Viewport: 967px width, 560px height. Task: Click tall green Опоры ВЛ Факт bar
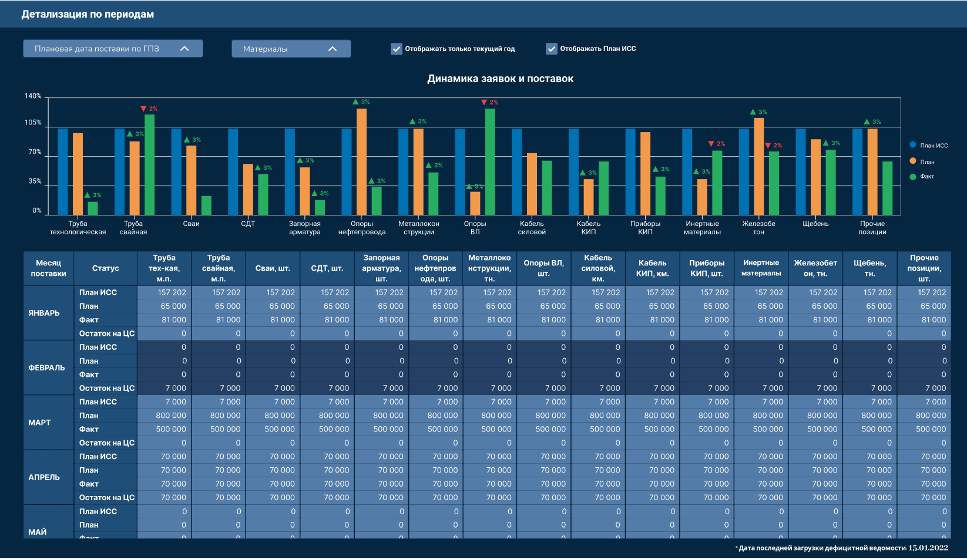[x=490, y=161]
